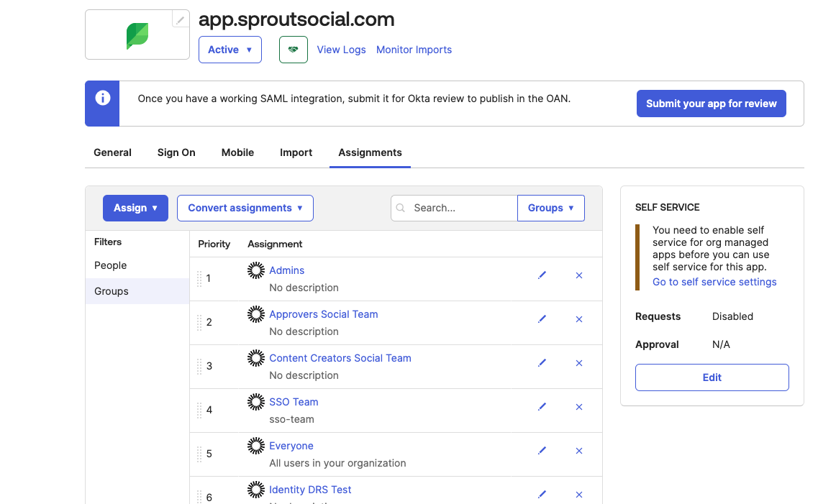Expand the Convert assignments dropdown
This screenshot has width=818, height=504.
(245, 208)
